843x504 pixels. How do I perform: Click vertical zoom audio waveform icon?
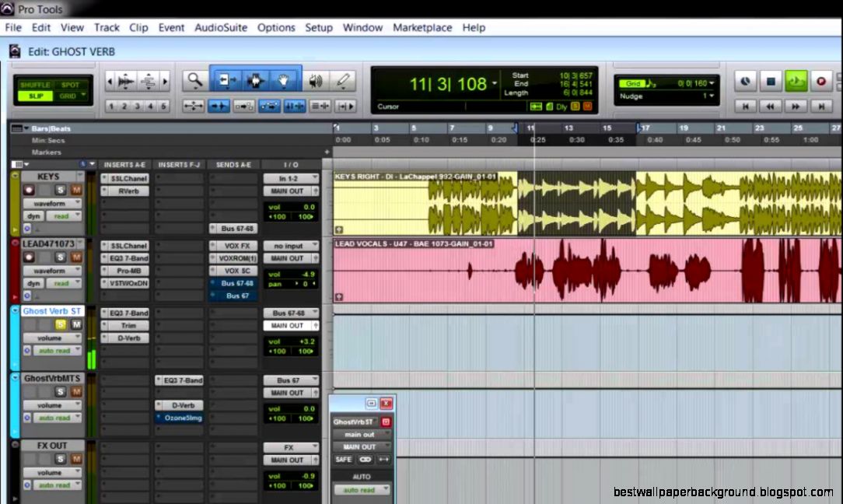[148, 81]
